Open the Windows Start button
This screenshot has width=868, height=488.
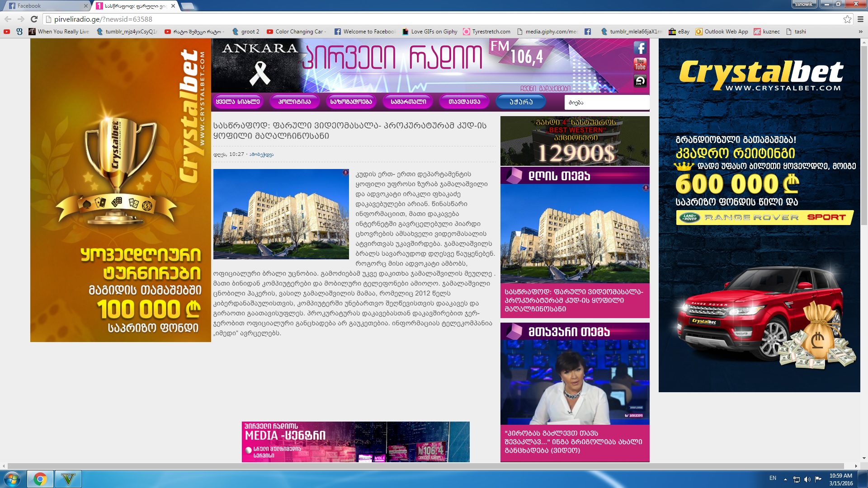coord(12,479)
